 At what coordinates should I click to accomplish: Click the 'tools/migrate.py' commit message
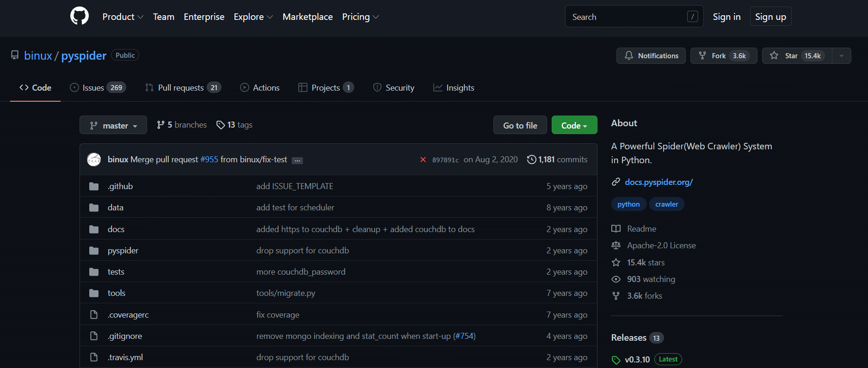[x=286, y=293]
